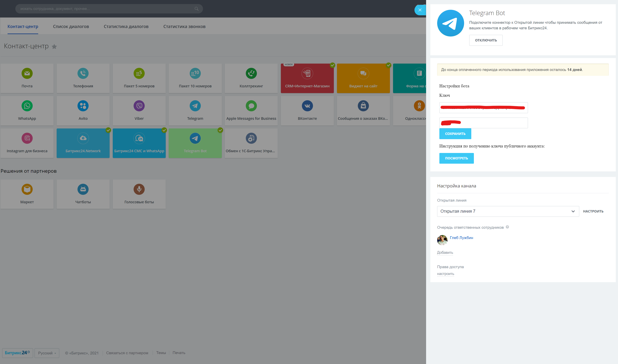The height and width of the screenshot is (364, 618).
Task: Click the search magnifier icon
Action: tap(196, 9)
